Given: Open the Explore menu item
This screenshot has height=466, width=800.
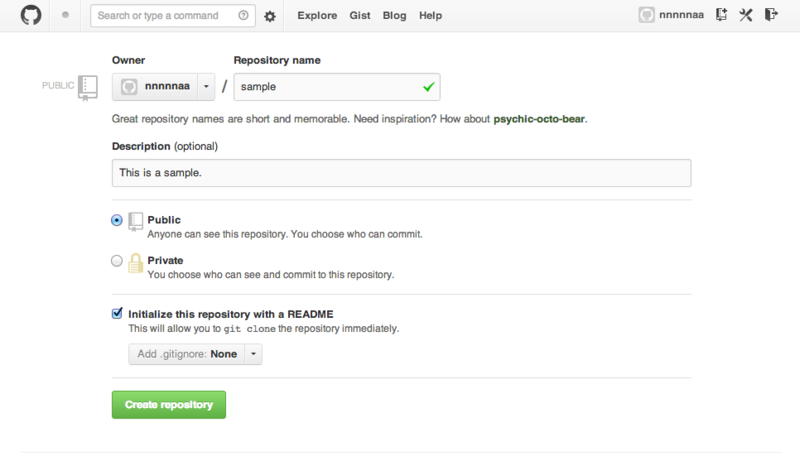Looking at the screenshot, I should point(317,16).
